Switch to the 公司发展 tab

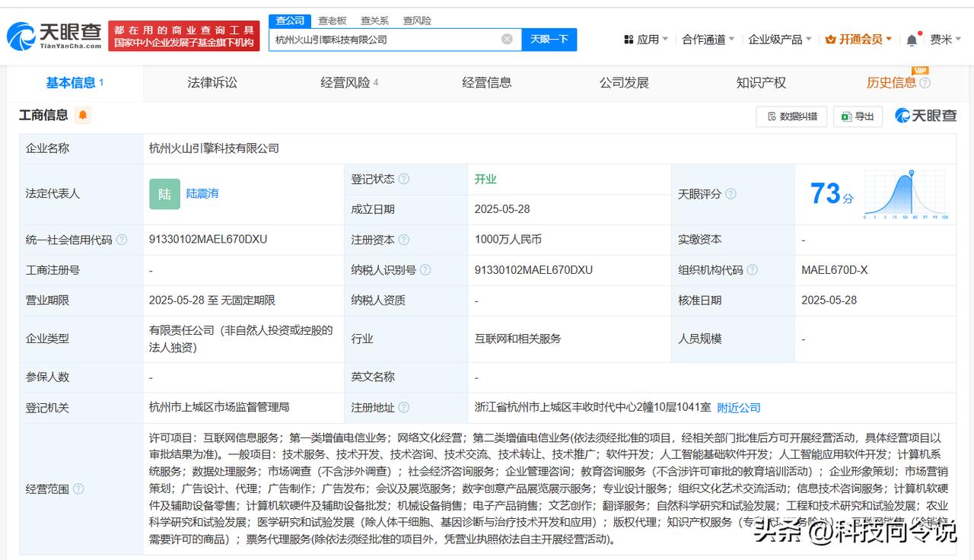(x=624, y=83)
